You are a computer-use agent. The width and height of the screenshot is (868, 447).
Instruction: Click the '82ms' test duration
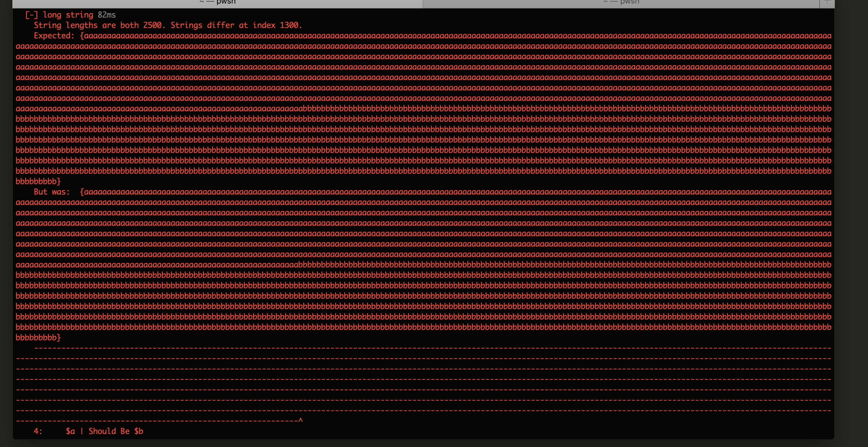[106, 15]
